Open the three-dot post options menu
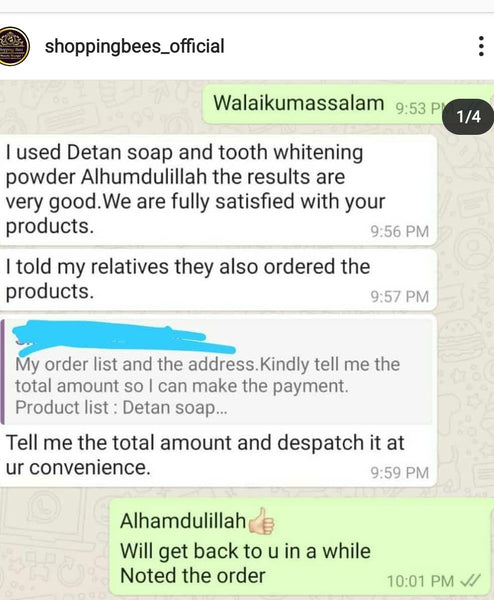The width and height of the screenshot is (494, 600). coord(481,46)
